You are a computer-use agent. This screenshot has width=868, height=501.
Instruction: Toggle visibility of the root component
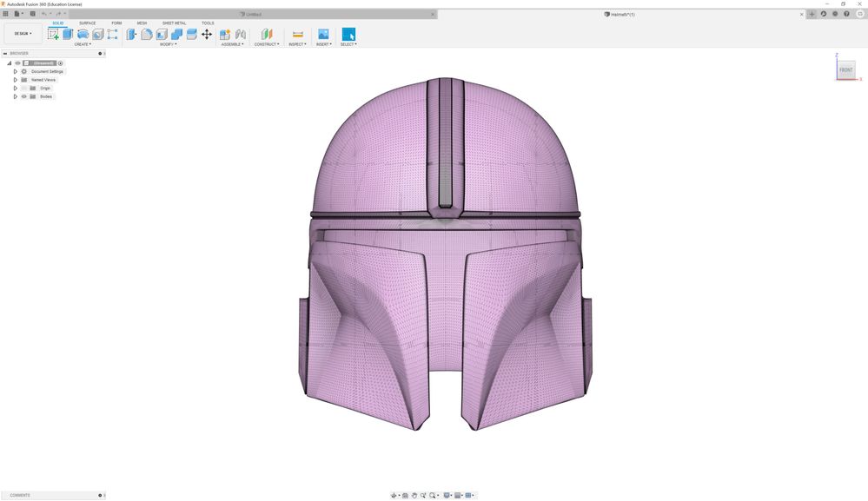[17, 63]
